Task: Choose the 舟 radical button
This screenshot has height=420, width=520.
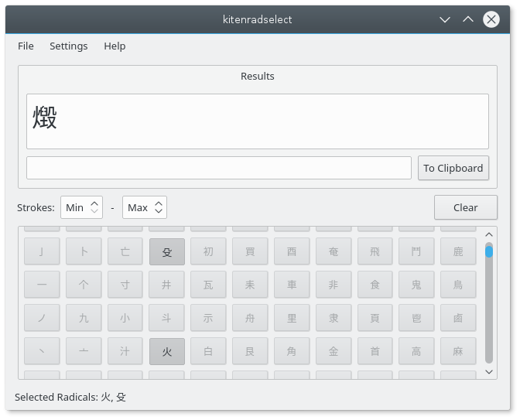Action: pos(250,318)
